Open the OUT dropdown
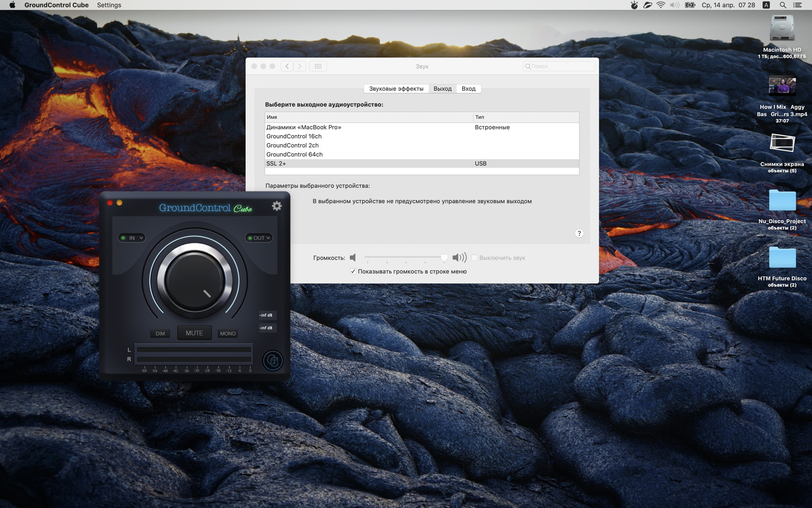The width and height of the screenshot is (812, 508). pos(259,238)
